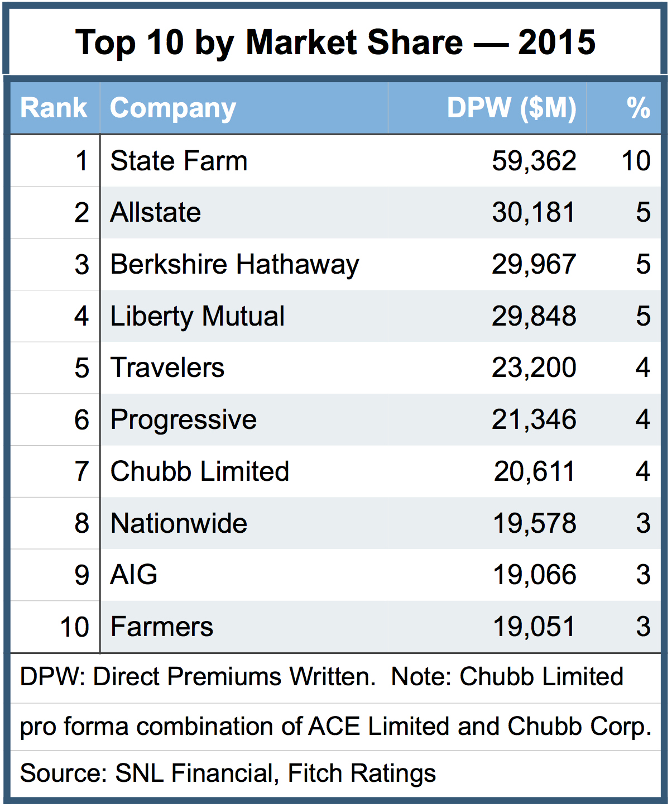The height and width of the screenshot is (807, 672).
Task: Click the Top 10 by Market Share title
Action: point(335,42)
